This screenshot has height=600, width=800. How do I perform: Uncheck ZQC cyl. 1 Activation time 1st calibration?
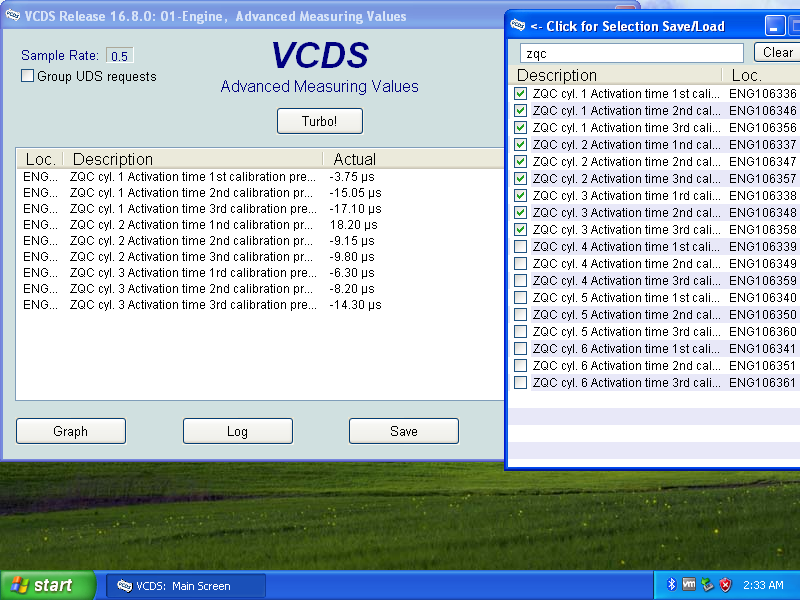coord(520,93)
